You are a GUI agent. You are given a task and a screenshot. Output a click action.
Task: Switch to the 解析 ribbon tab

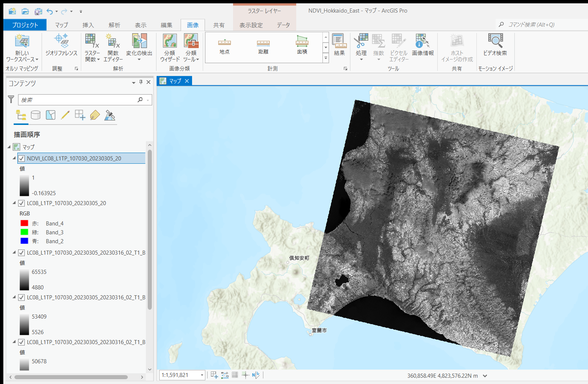click(x=114, y=25)
